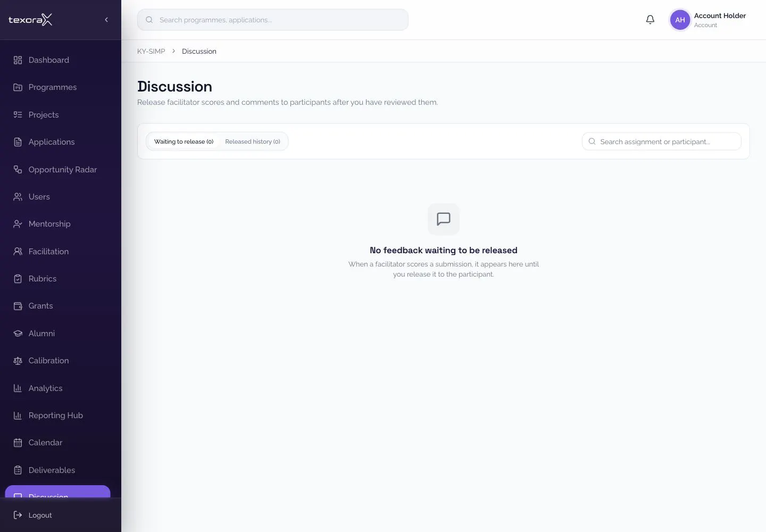Open notifications with the bell icon
Viewport: 766px width, 532px height.
point(650,20)
